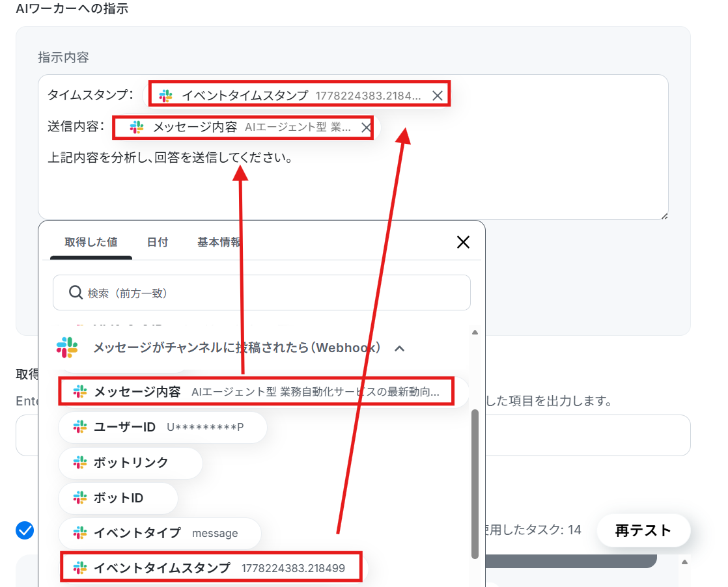This screenshot has height=587, width=728.
Task: Click Slack icon on ユーザーID row
Action: 80,427
